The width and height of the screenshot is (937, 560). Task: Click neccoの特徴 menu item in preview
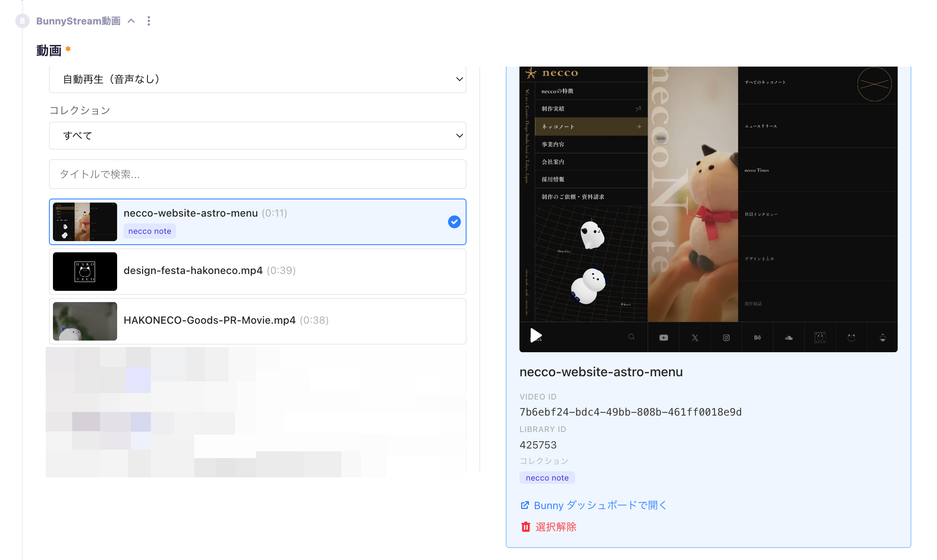[591, 91]
